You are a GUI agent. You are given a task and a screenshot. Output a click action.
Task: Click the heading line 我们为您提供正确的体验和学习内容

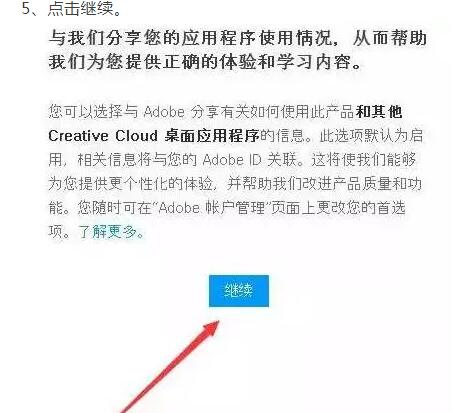[x=199, y=62]
